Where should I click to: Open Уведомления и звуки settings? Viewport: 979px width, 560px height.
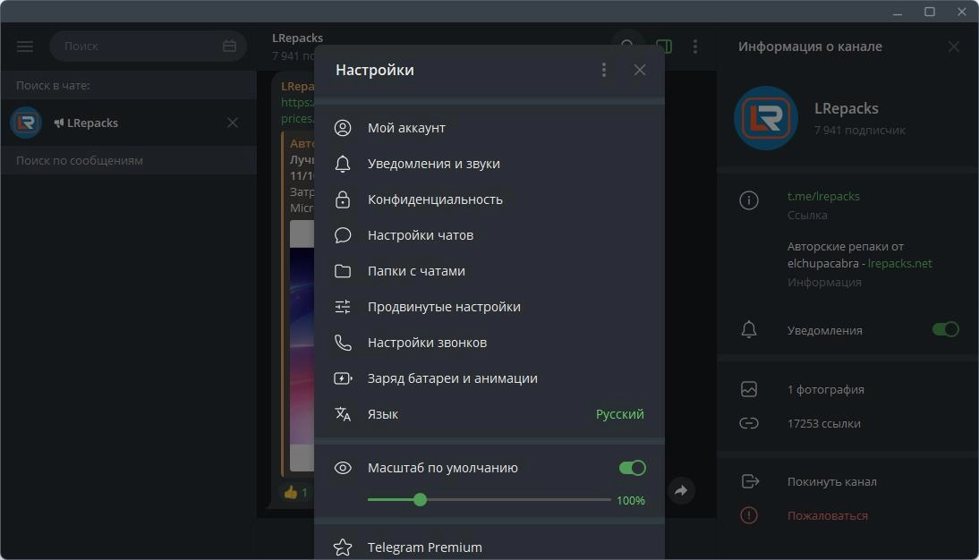489,164
